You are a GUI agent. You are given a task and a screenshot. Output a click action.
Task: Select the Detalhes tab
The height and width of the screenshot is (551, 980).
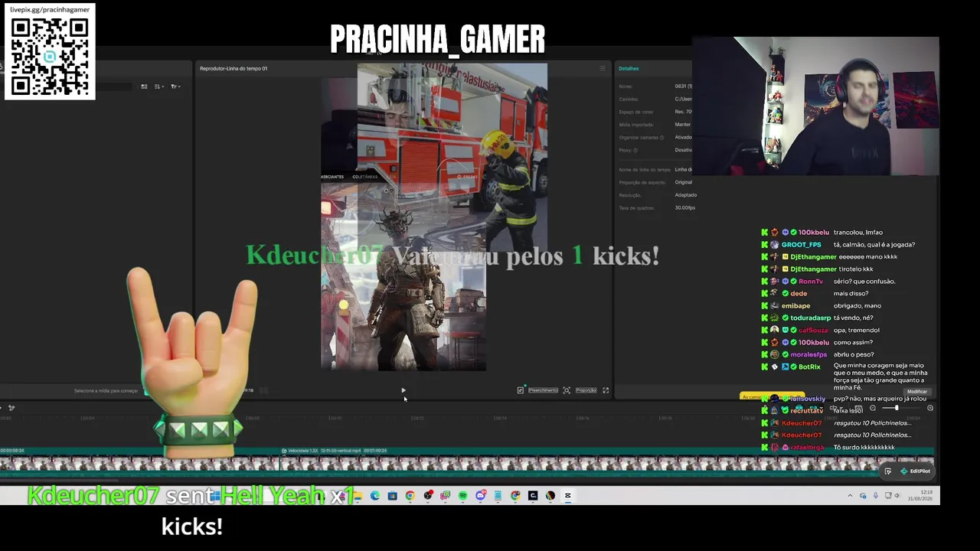coord(629,68)
